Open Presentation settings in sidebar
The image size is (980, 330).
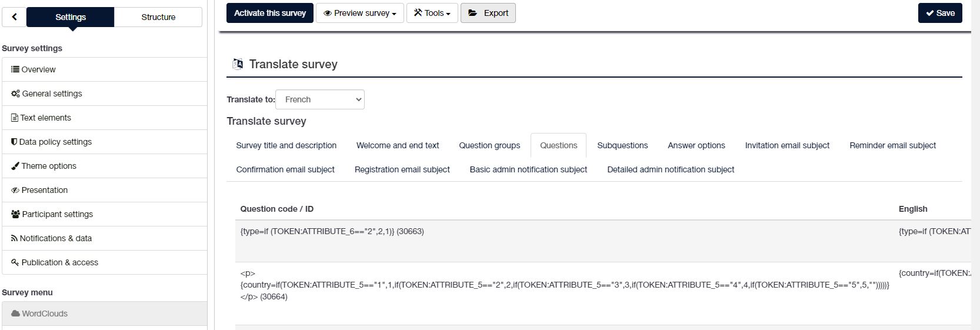coord(45,190)
